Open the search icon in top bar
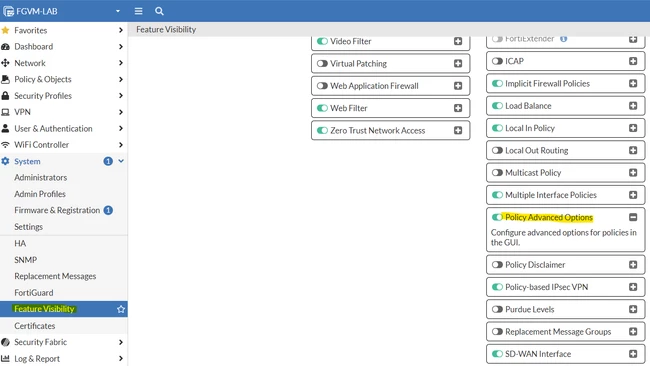 coord(159,11)
